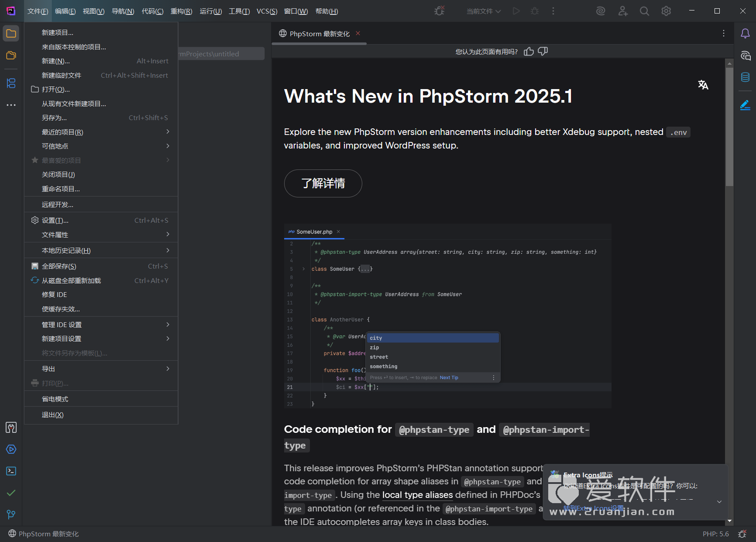Open the Commit tool window icon
Viewport: 756px width, 542px height.
point(11,55)
